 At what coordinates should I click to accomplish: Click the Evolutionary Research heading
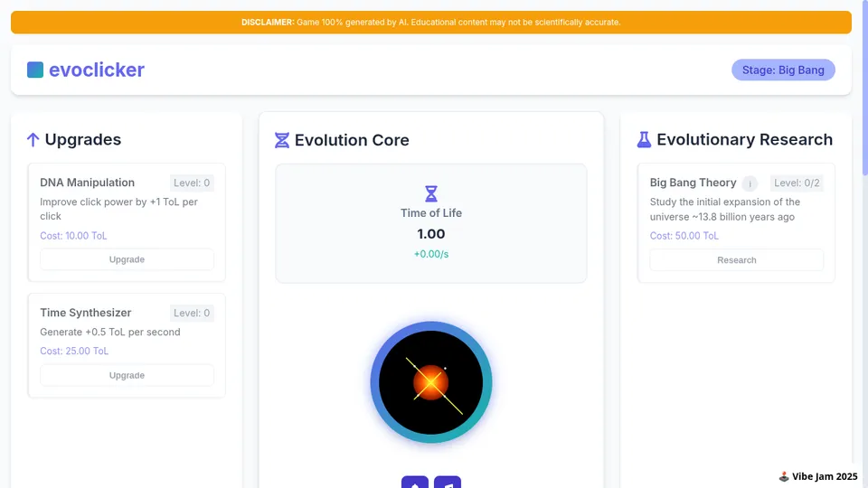[744, 139]
